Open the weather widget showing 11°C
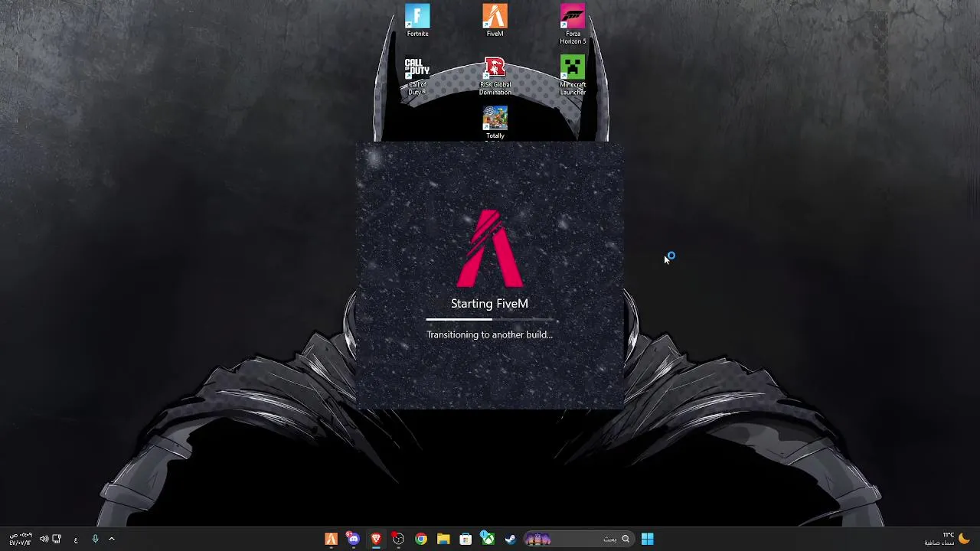Image resolution: width=980 pixels, height=551 pixels. [x=946, y=539]
